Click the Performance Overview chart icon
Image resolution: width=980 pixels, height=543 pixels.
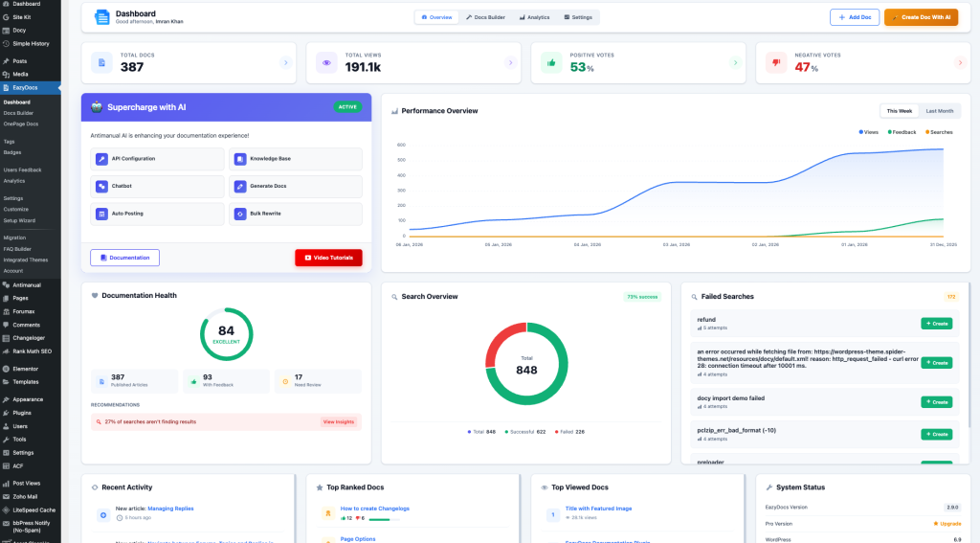pos(394,111)
